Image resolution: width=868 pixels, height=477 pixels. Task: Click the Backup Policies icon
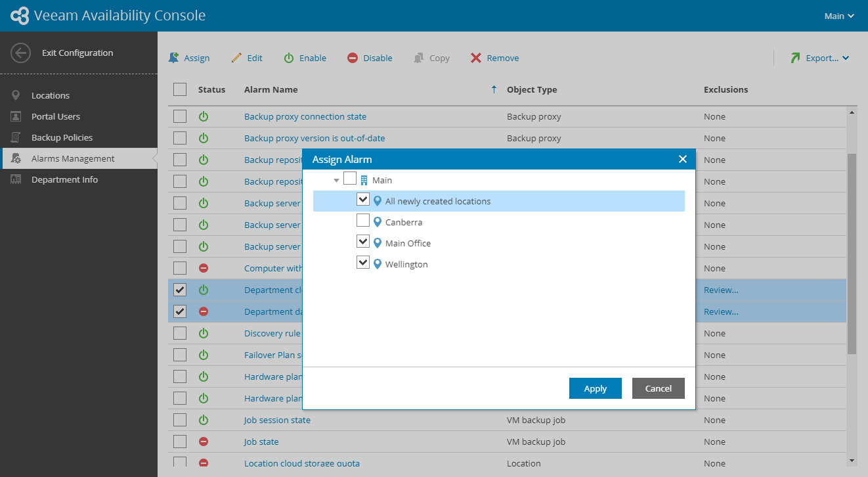point(16,137)
